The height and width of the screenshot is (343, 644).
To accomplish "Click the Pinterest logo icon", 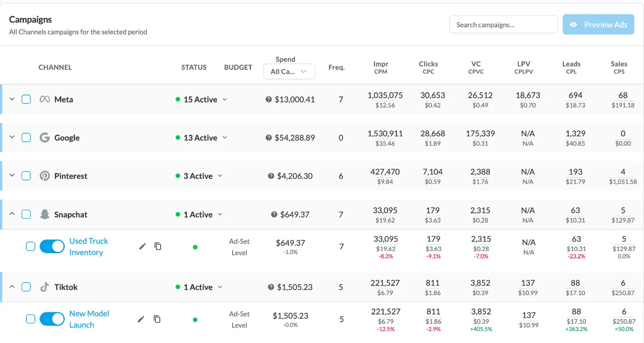I will click(45, 176).
